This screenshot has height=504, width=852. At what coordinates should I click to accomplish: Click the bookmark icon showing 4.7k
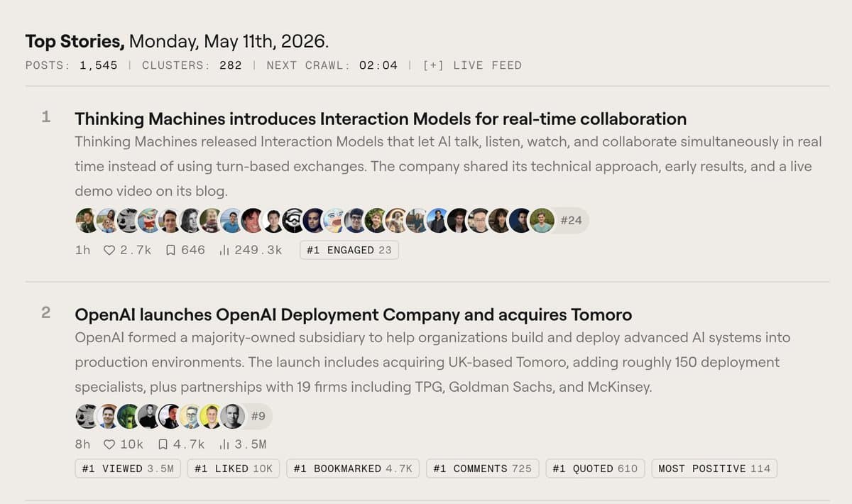pos(163,444)
